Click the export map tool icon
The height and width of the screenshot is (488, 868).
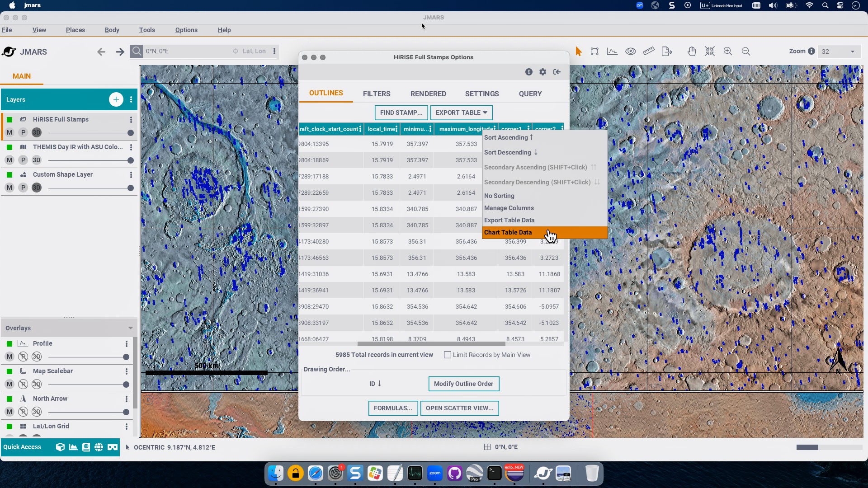[x=667, y=52]
